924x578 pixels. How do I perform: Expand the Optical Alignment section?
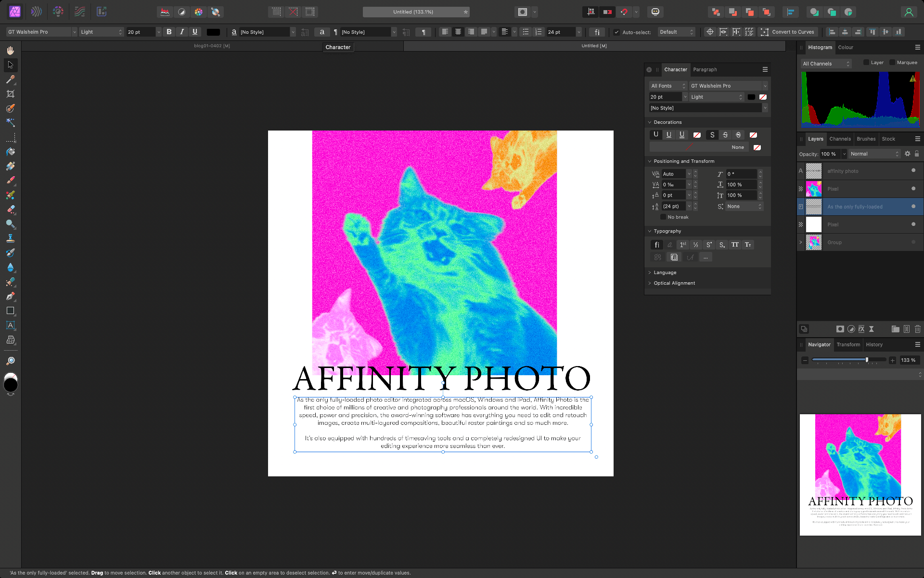[649, 283]
